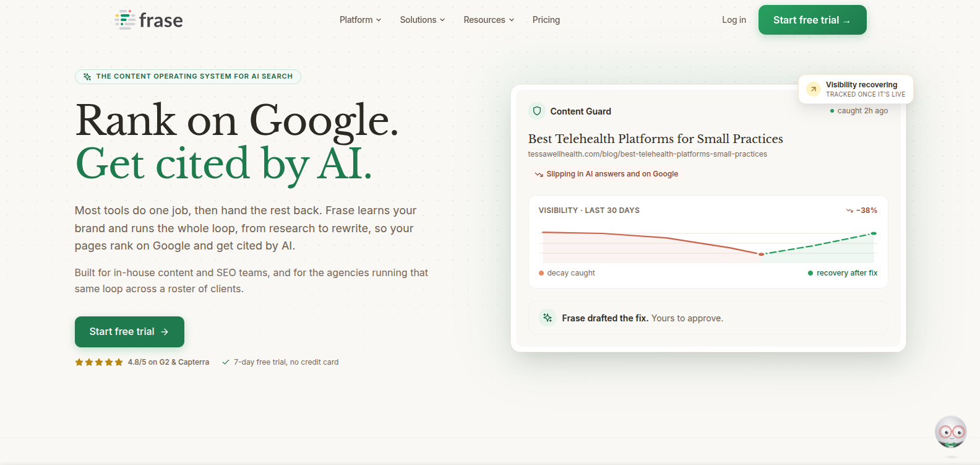Open the chat assistant avatar bubble

[951, 432]
